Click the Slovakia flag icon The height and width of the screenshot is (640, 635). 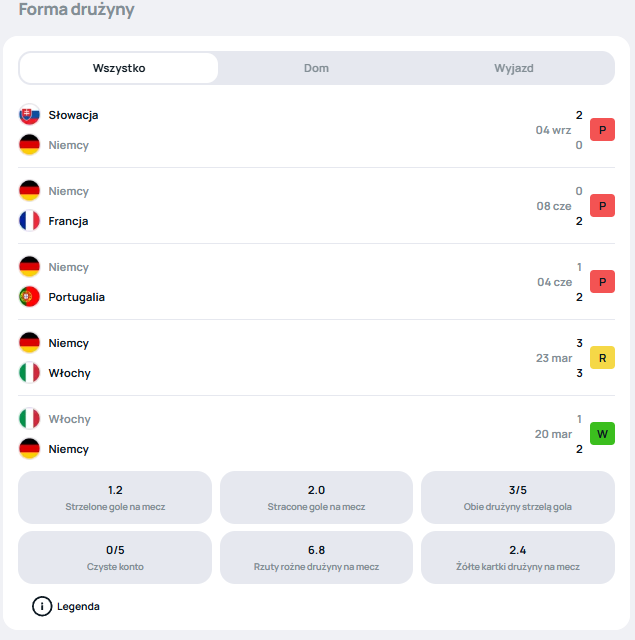[29, 115]
